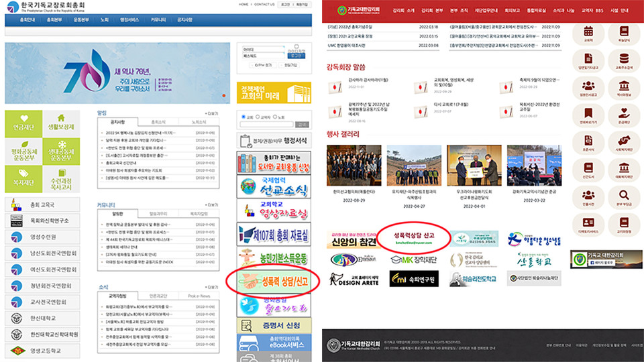Open the 2022-08-29 gallery group photo

[354, 165]
